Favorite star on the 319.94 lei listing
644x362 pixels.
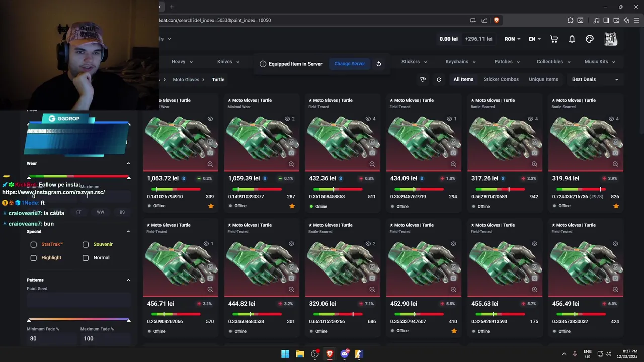(616, 206)
